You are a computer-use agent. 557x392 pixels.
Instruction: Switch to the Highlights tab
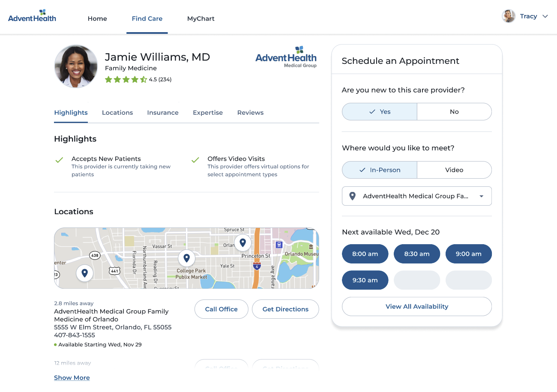pos(71,113)
